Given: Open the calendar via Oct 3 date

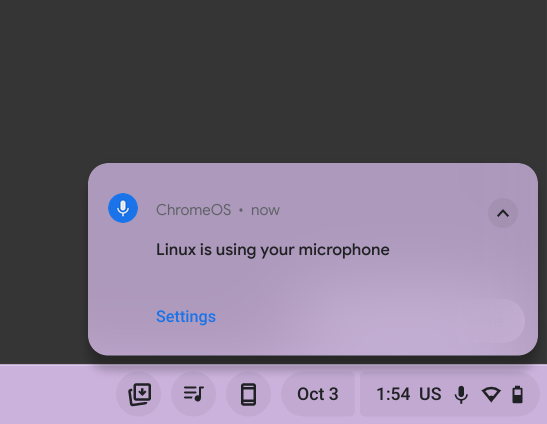Looking at the screenshot, I should (318, 394).
